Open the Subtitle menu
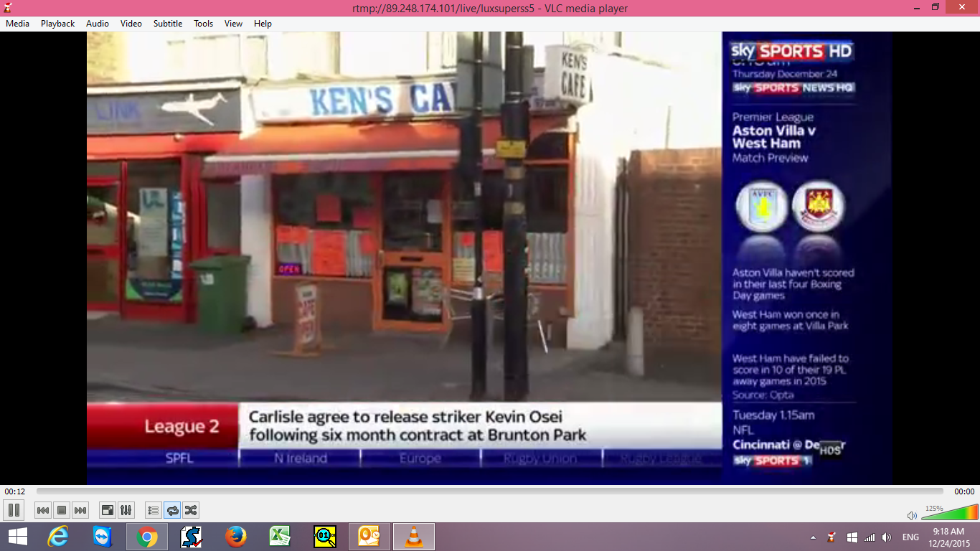 [168, 24]
